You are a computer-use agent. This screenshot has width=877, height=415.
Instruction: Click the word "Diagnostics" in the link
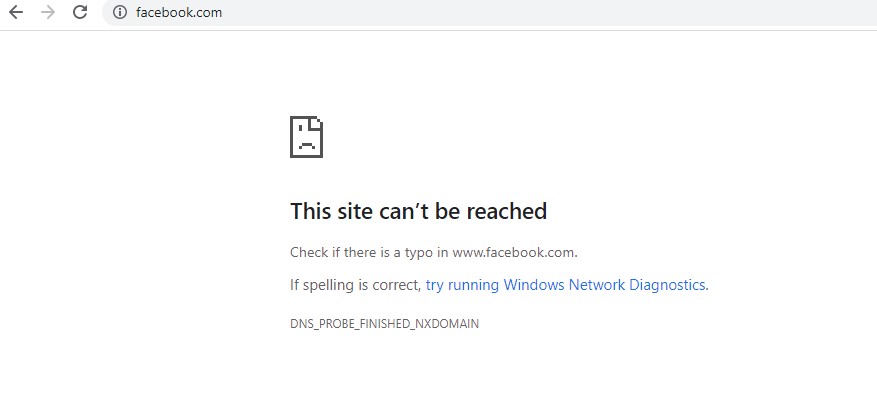coord(667,285)
